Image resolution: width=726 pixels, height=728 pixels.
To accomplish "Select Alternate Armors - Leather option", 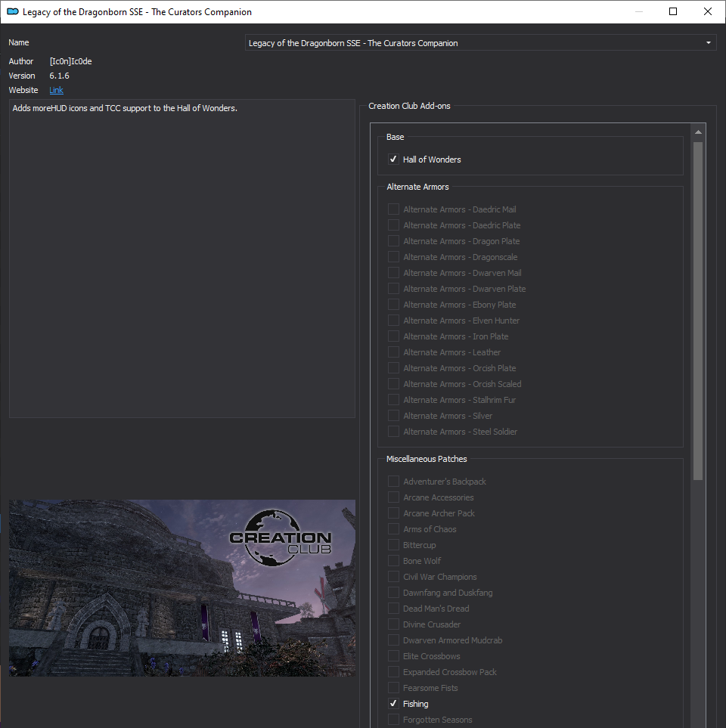I will (x=393, y=352).
